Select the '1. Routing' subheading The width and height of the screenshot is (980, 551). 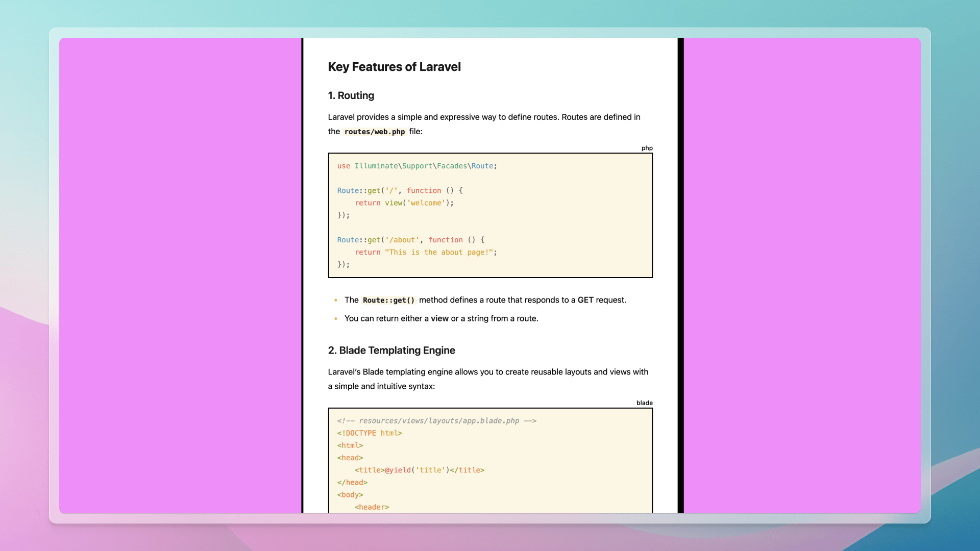(x=351, y=95)
